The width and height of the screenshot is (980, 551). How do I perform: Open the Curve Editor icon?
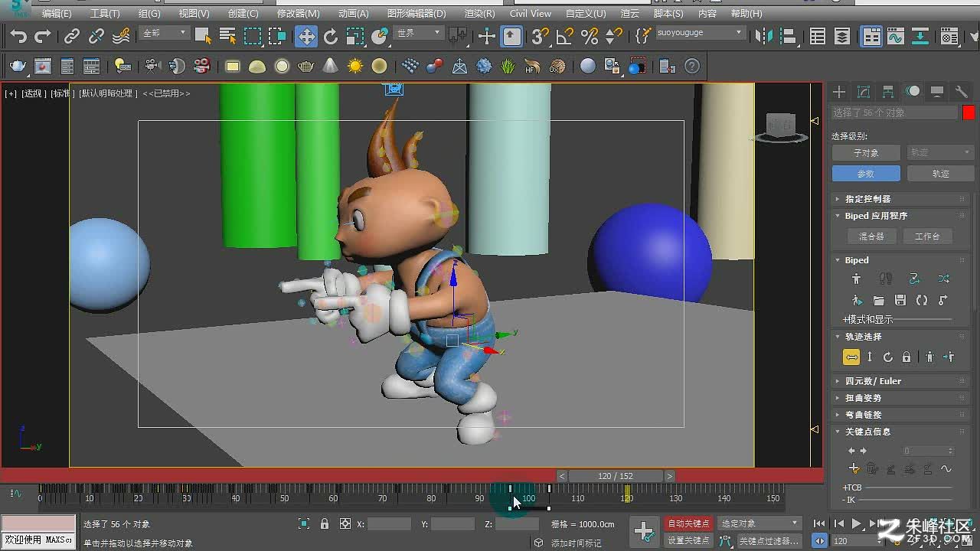[896, 36]
